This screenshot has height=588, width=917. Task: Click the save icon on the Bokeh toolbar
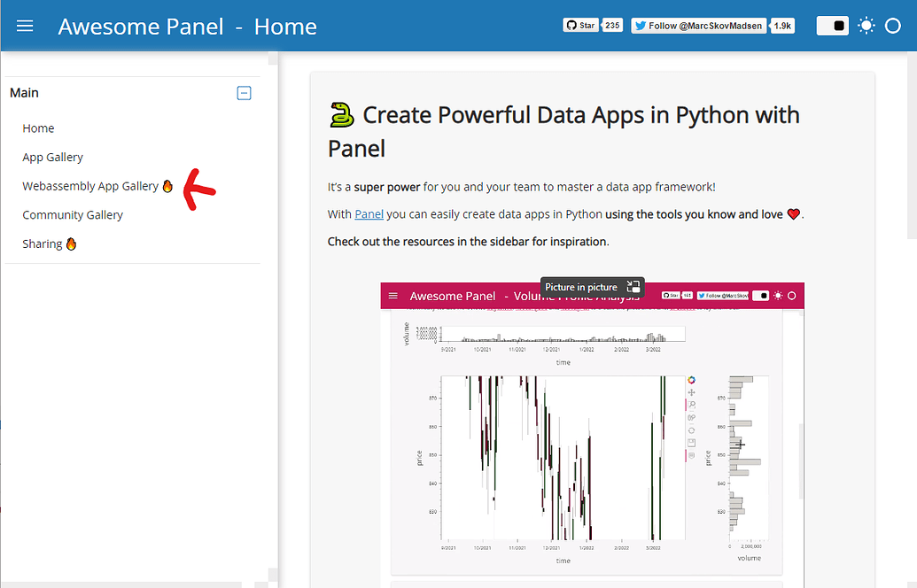[692, 440]
